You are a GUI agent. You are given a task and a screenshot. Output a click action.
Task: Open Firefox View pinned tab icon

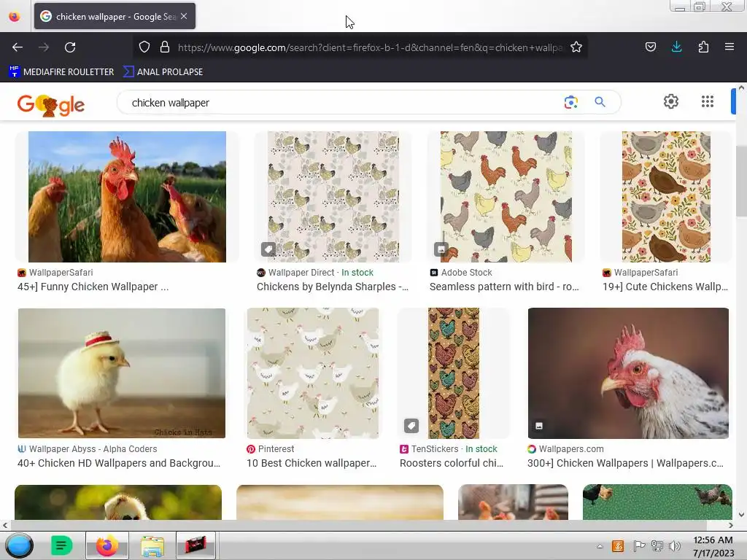(x=15, y=16)
